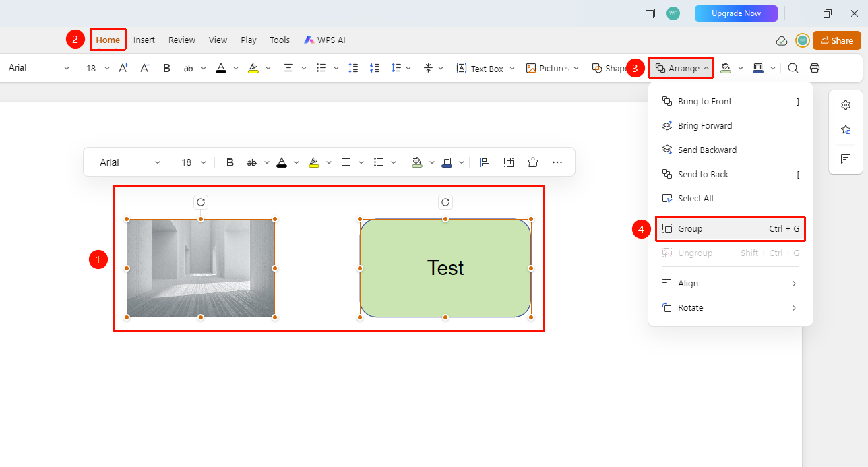Select the green Test shape
Viewport: 868px width, 467px height.
(445, 268)
